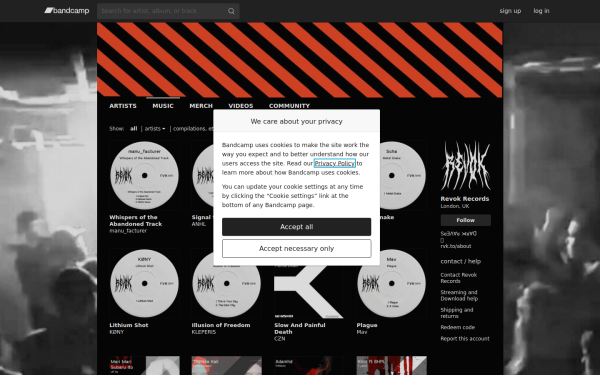Open the Metal Snake album cover

[x=403, y=175]
